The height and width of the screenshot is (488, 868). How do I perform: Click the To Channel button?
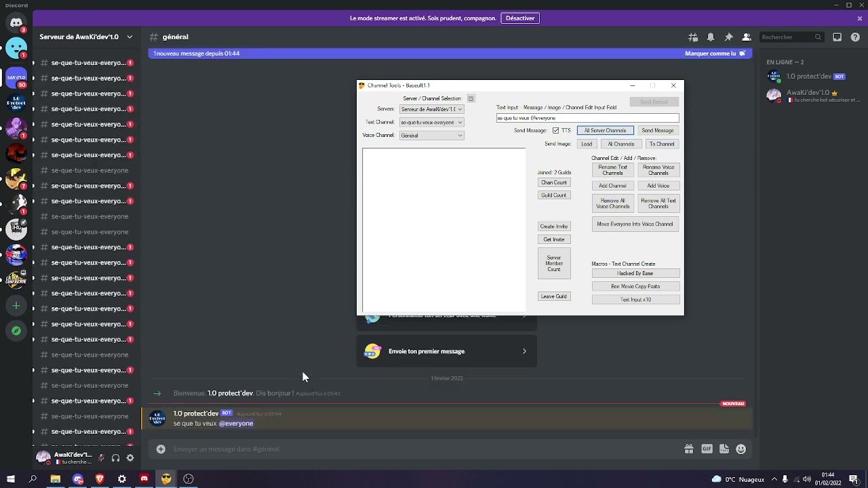[x=662, y=144]
